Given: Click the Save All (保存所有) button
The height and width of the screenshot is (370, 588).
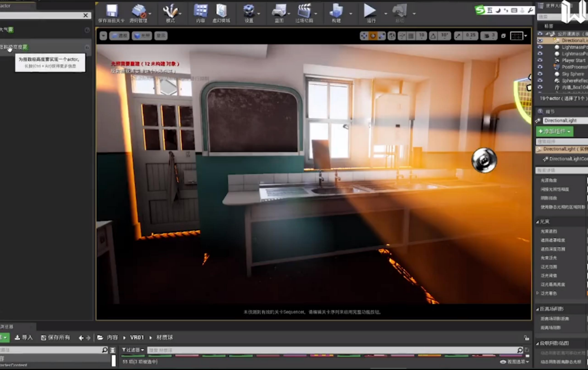Looking at the screenshot, I should (x=55, y=337).
